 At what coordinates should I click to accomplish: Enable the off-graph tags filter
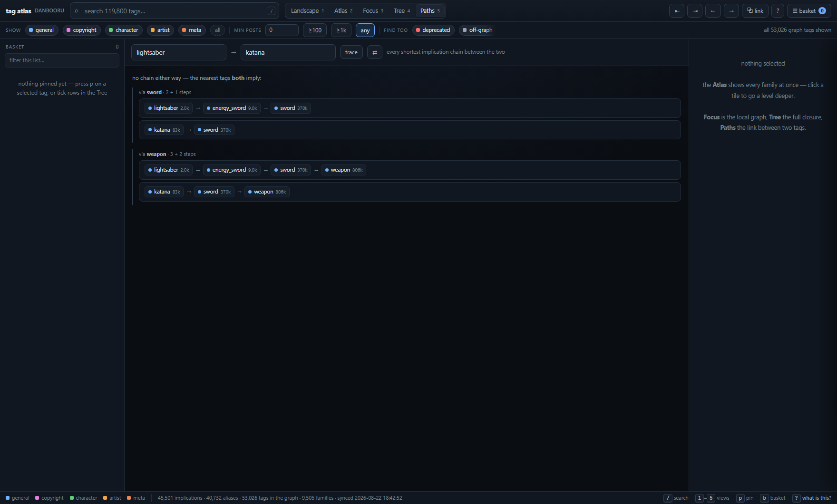point(477,30)
